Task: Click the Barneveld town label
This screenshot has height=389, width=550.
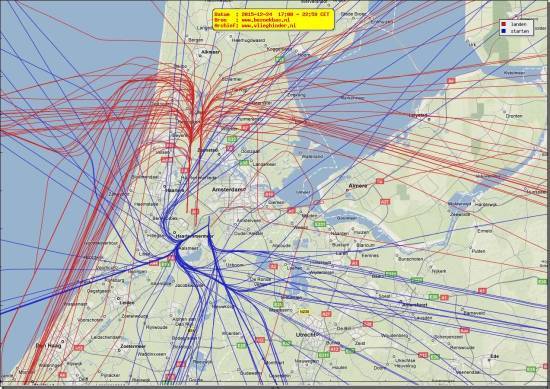Action: pos(474,313)
